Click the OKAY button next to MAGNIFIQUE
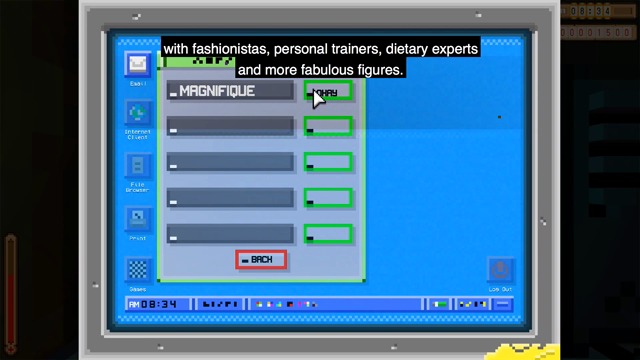Image resolution: width=640 pixels, height=360 pixels. coord(328,91)
